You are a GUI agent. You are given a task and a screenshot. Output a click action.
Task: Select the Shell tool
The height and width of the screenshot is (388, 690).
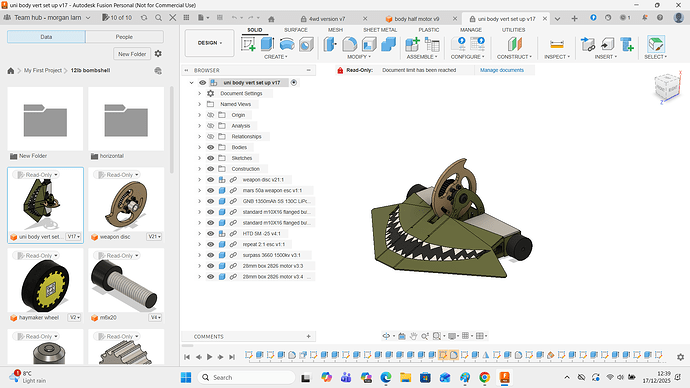369,44
